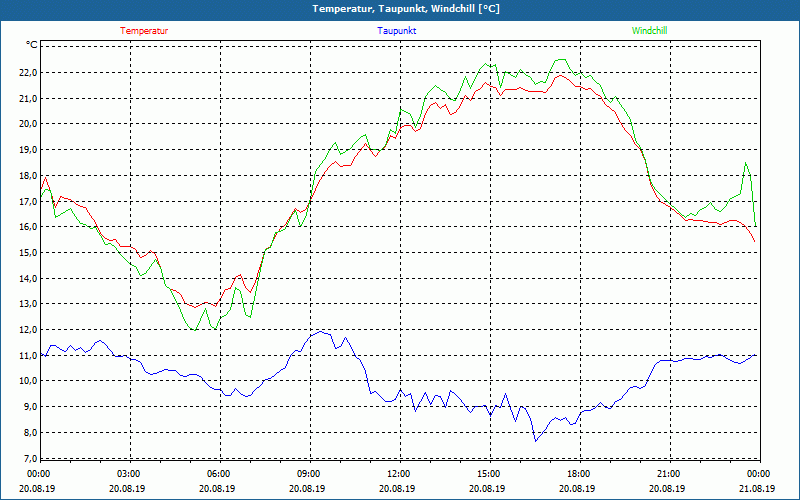Click the 7,0 y-axis value
Screen dimensions: 800x500
point(30,458)
